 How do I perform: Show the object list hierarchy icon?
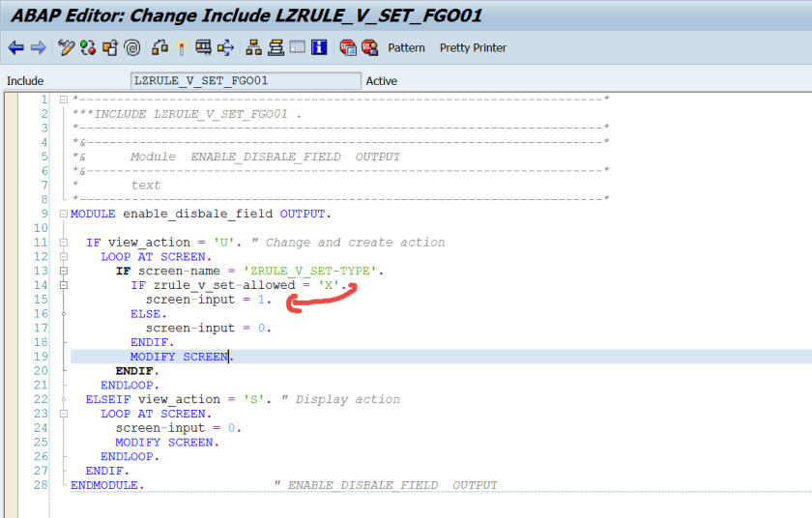tap(254, 47)
